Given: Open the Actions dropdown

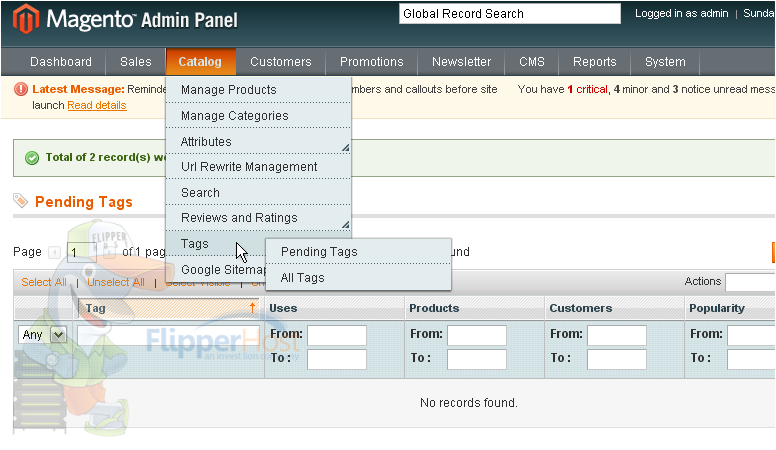Looking at the screenshot, I should coord(750,282).
